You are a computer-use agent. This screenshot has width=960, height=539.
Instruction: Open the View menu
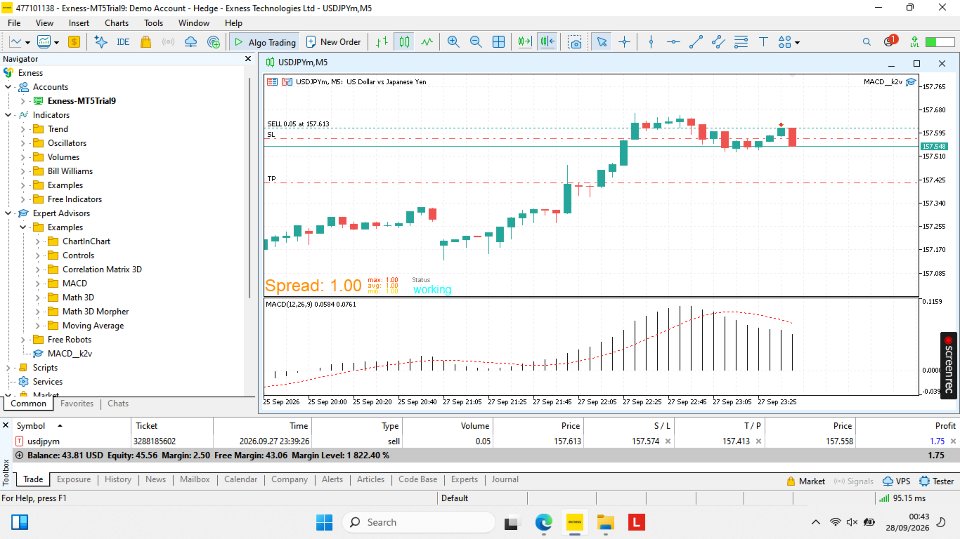coord(44,23)
